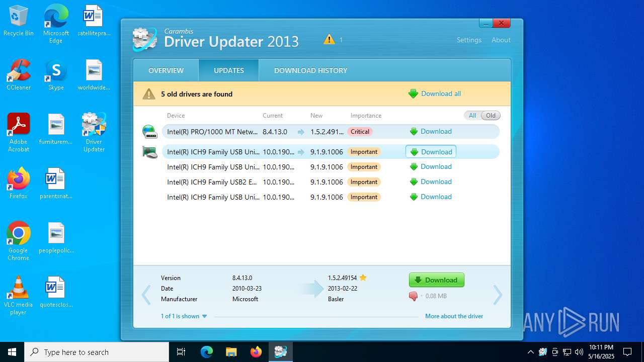The width and height of the screenshot is (644, 362).
Task: Select furniturem image file on desktop
Action: point(56,129)
